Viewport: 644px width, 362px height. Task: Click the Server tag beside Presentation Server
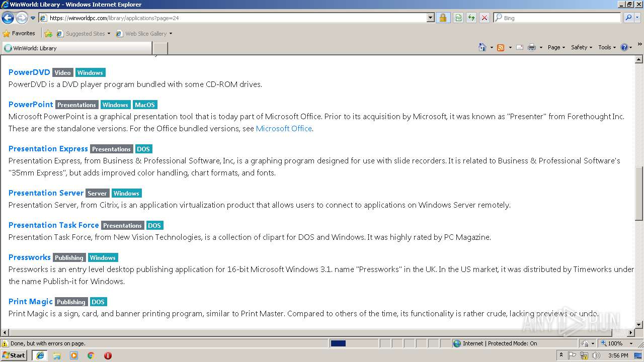pyautogui.click(x=97, y=194)
